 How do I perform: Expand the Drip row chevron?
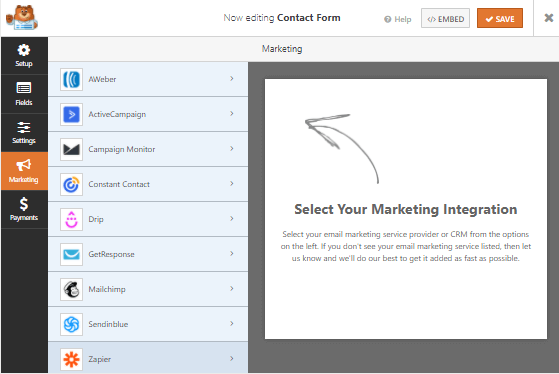pyautogui.click(x=232, y=218)
